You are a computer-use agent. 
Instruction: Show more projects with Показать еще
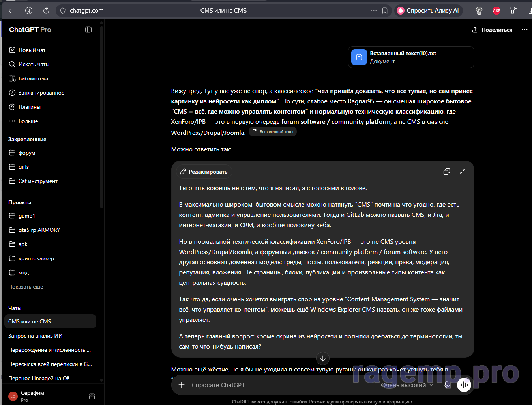click(x=26, y=287)
